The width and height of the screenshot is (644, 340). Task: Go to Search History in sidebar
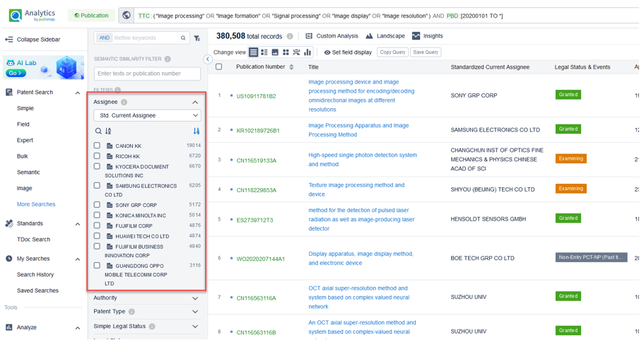35,274
